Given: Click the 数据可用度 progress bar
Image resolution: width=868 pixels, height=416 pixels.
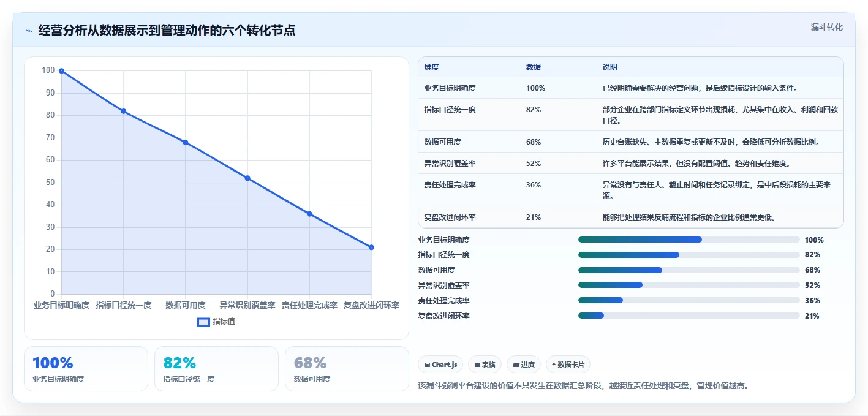Looking at the screenshot, I should tap(689, 270).
